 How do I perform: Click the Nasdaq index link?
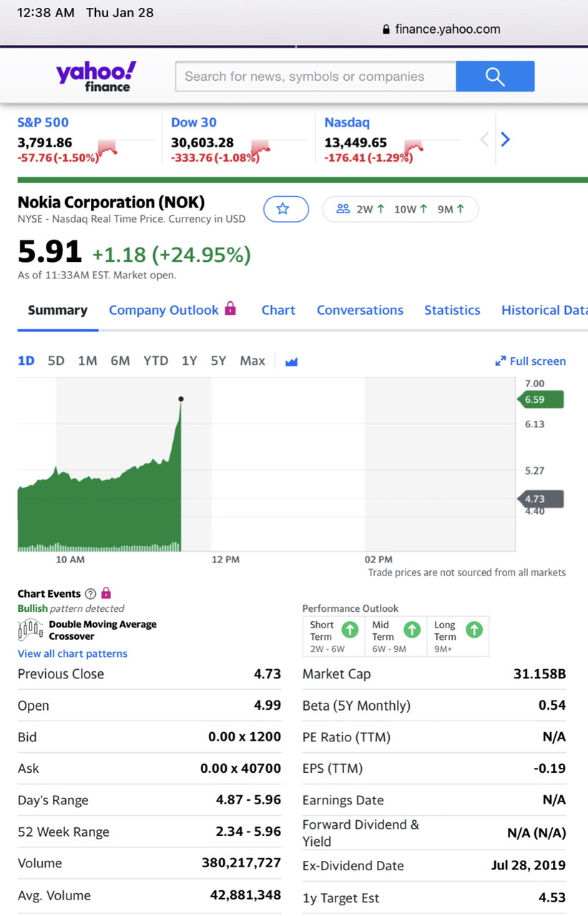[x=347, y=122]
